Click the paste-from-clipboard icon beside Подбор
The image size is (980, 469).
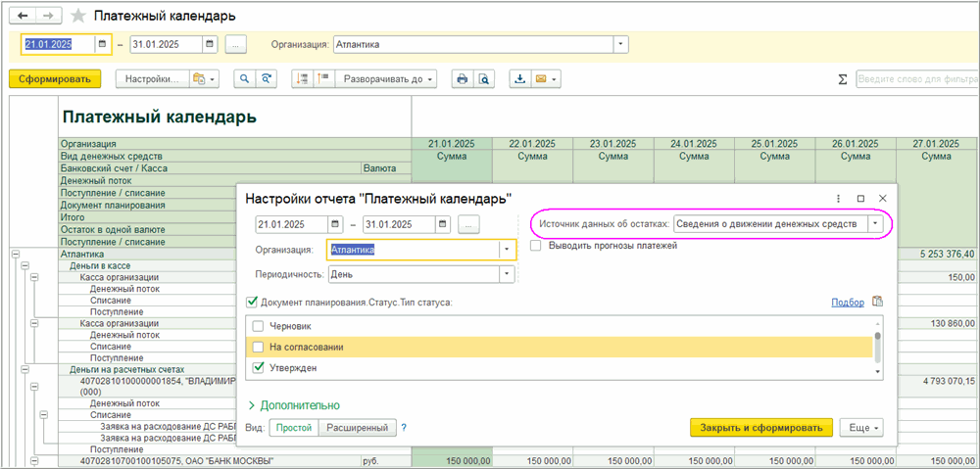(x=878, y=302)
